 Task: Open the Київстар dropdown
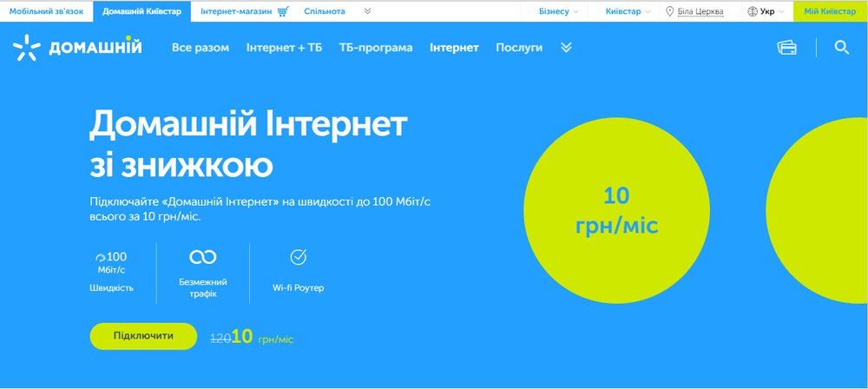(628, 11)
